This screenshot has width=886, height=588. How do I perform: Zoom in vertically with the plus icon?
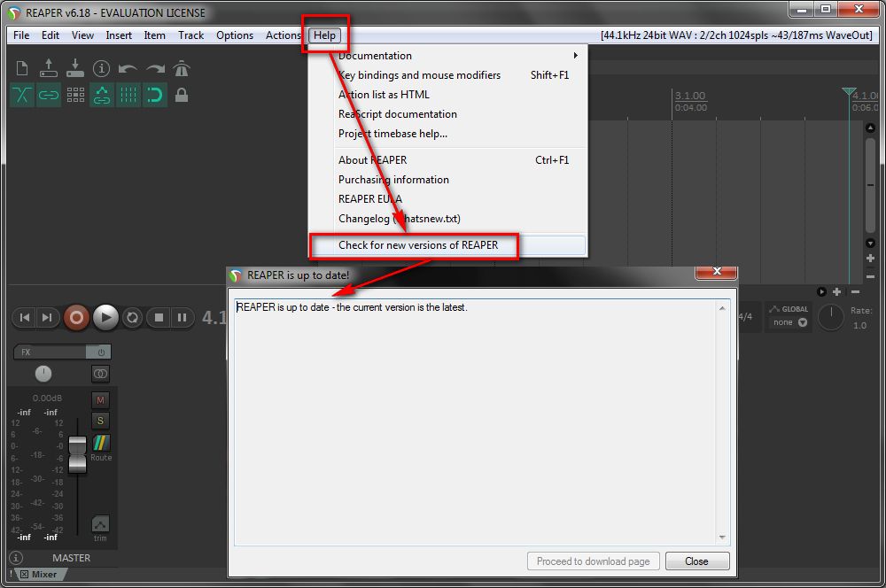870,258
